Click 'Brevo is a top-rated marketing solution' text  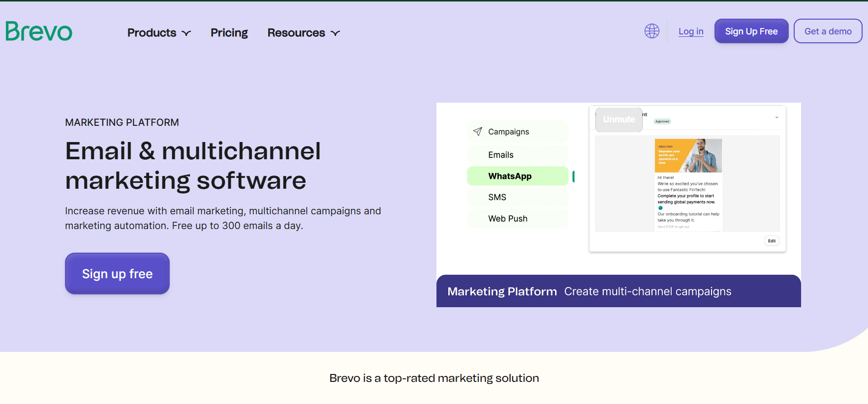point(434,378)
